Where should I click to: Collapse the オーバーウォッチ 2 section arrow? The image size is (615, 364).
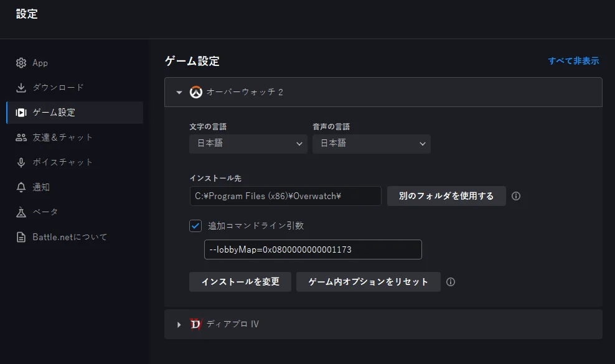click(179, 93)
